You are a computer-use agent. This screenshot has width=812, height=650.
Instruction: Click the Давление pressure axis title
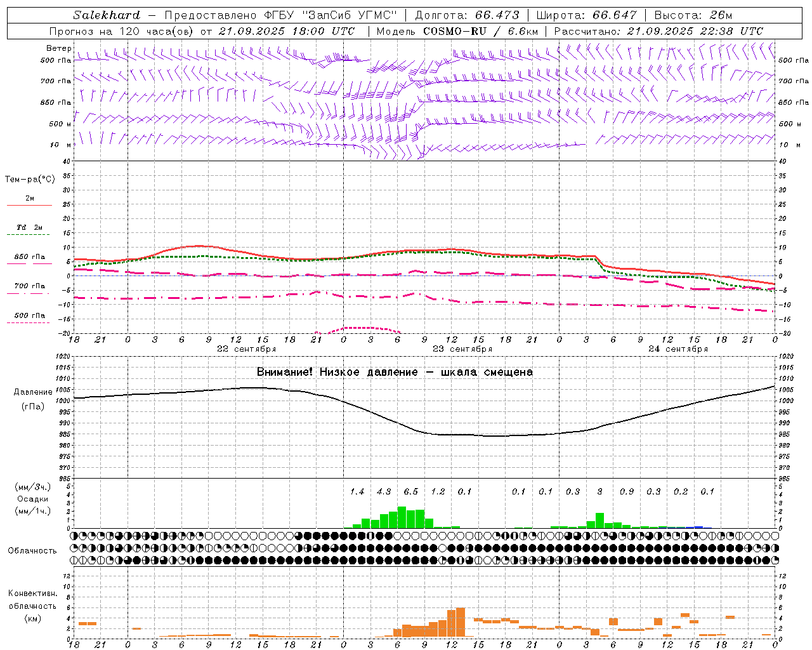(x=33, y=392)
